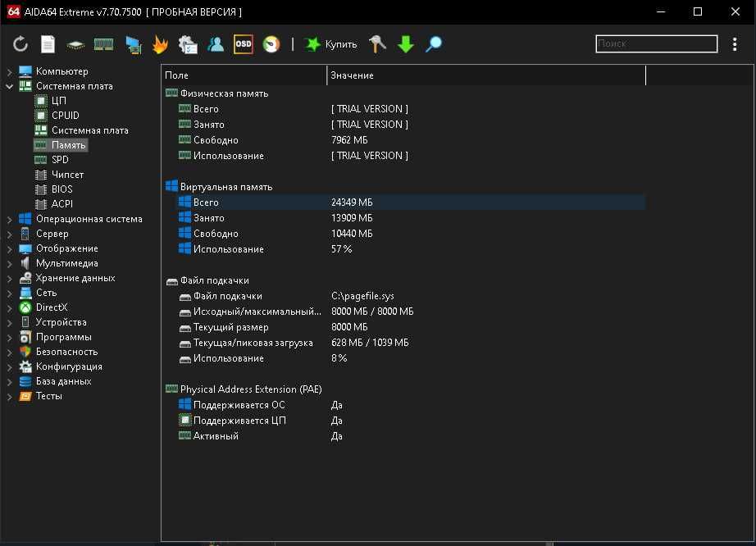Screen dimensions: 756x546
Task: Click the Сервер tree icon
Action: coord(25,234)
